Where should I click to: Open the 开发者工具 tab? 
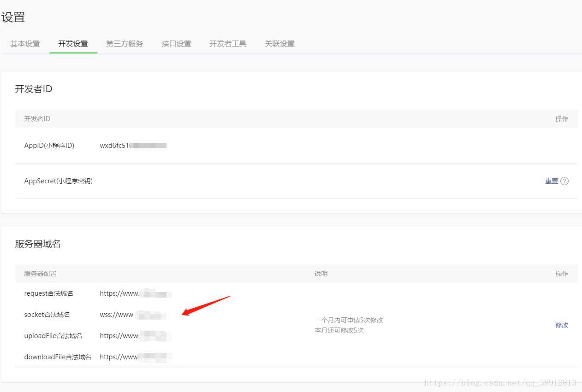coord(228,44)
